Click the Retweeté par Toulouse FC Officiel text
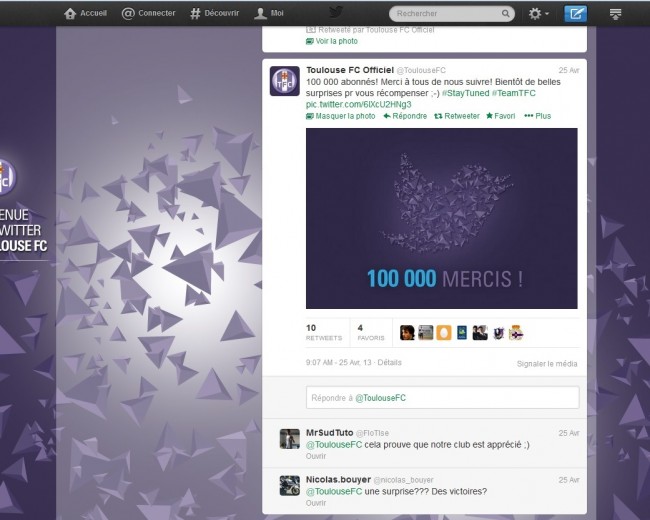 pyautogui.click(x=376, y=30)
